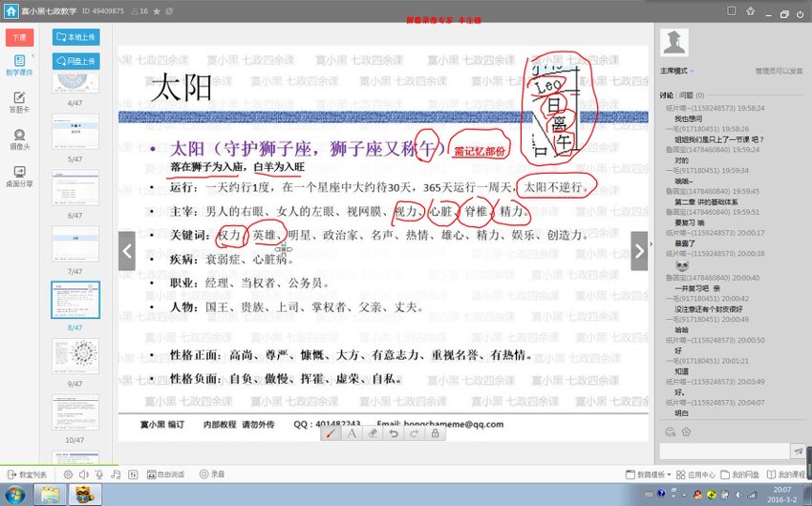Screen dimensions: 812x506
Task: Open the 教育模板 template dropdown
Action: 649,474
